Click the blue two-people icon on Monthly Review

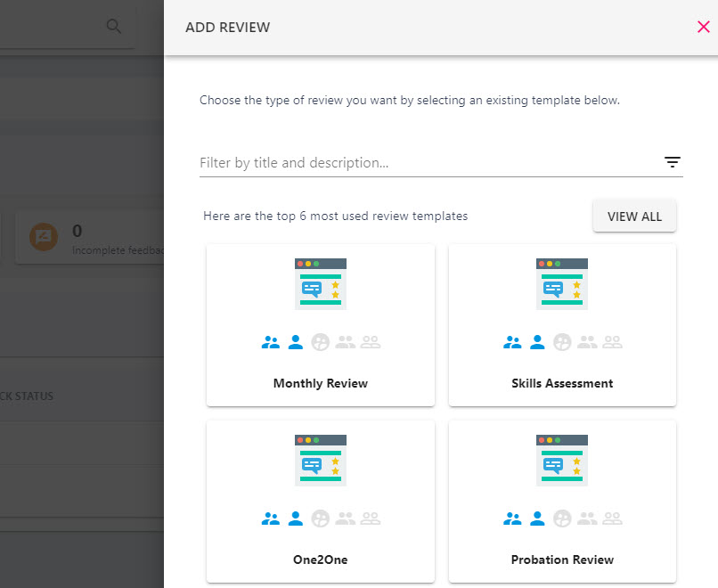[x=271, y=342]
